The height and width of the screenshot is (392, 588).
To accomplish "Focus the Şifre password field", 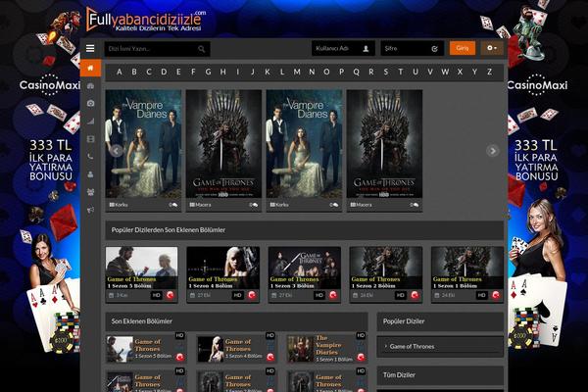I will (x=413, y=48).
